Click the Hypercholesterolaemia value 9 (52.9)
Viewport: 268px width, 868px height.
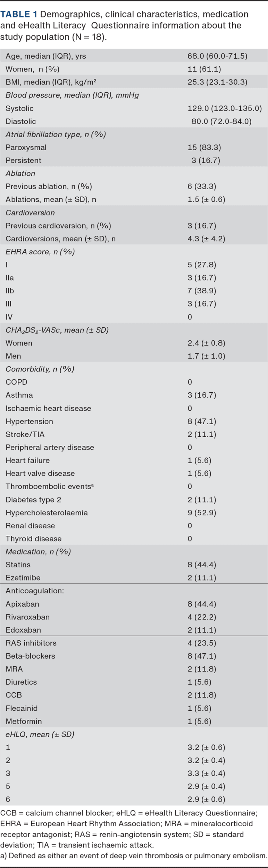click(202, 513)
